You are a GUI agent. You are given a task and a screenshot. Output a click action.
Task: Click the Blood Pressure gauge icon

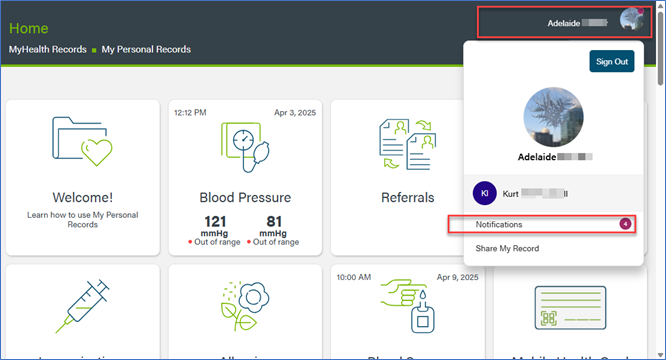[x=245, y=147]
